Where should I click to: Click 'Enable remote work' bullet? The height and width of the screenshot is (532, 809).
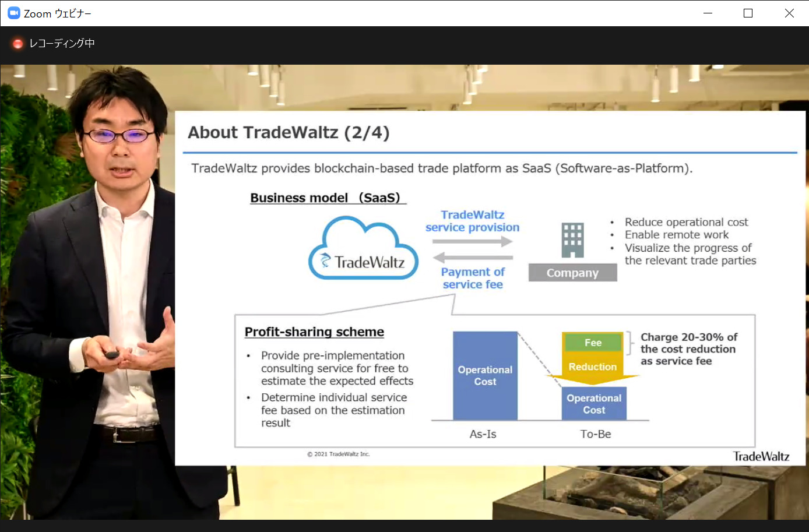(677, 235)
